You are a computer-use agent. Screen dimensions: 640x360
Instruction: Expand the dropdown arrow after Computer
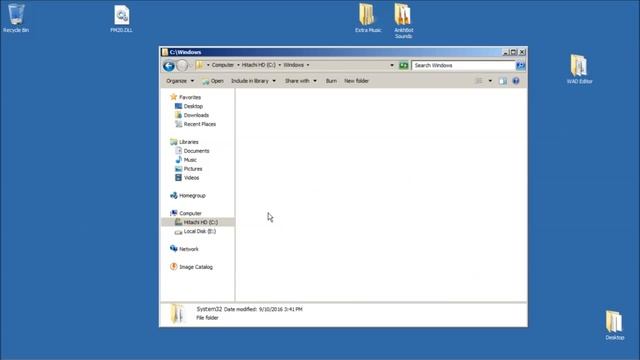(x=238, y=65)
